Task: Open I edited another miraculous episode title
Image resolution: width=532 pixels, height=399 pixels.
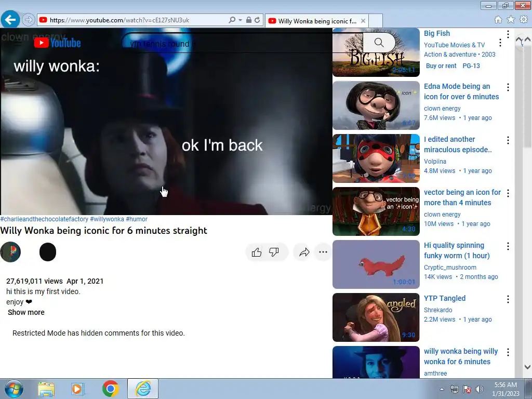Action: 458,144
